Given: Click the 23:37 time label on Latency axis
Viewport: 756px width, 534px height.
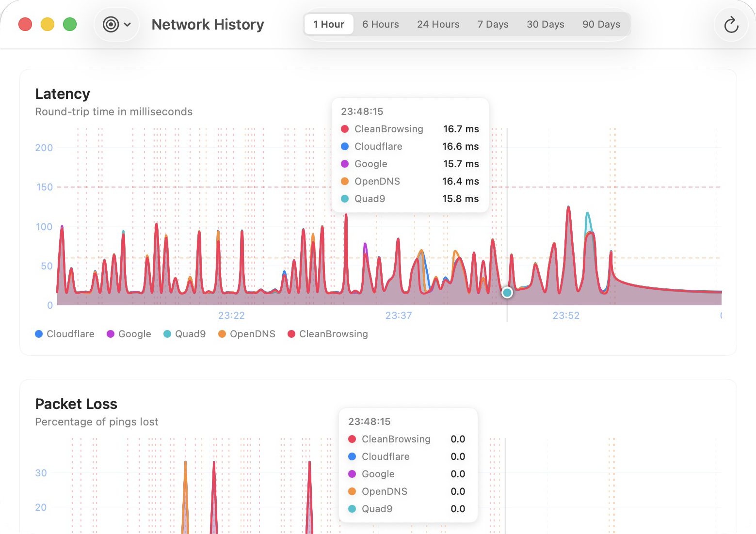Looking at the screenshot, I should click(x=399, y=315).
